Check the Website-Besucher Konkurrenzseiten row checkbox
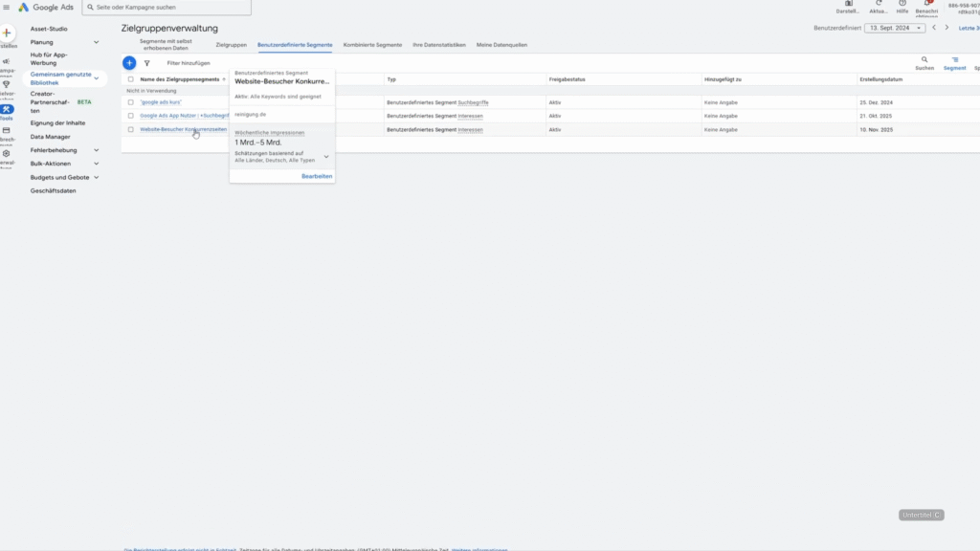The image size is (980, 551). tap(130, 129)
